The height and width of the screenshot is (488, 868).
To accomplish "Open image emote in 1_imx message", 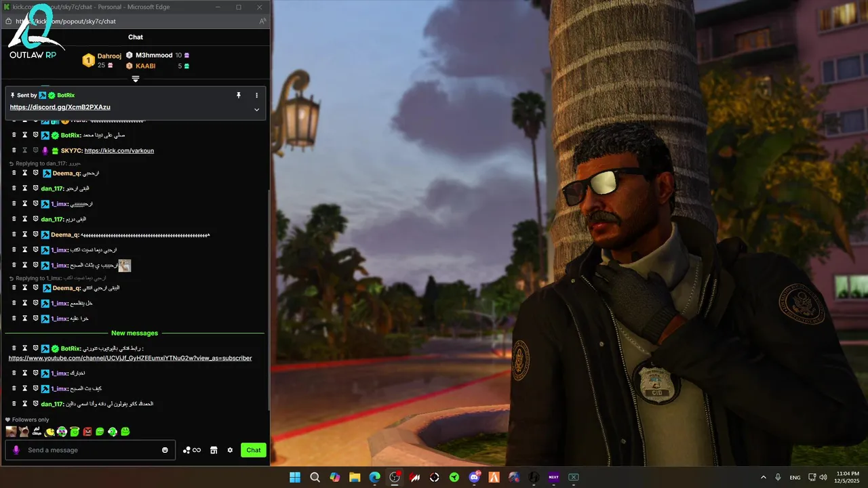I will pyautogui.click(x=125, y=265).
